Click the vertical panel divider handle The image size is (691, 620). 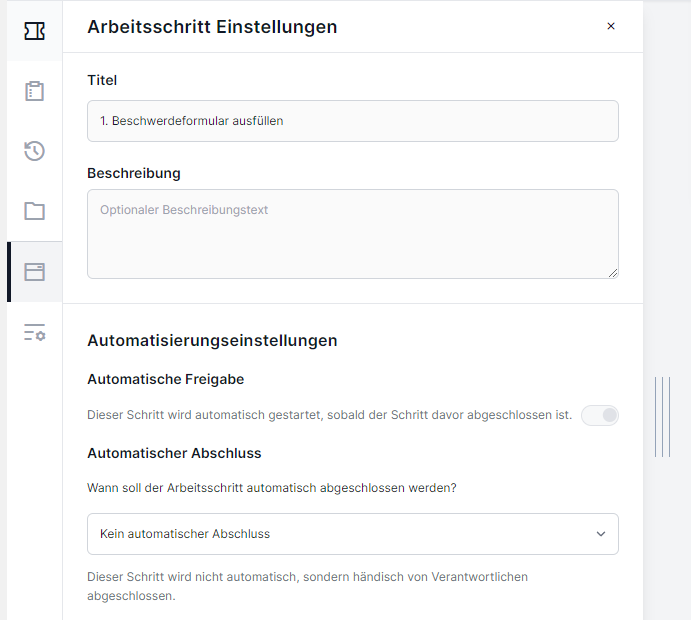pyautogui.click(x=662, y=417)
